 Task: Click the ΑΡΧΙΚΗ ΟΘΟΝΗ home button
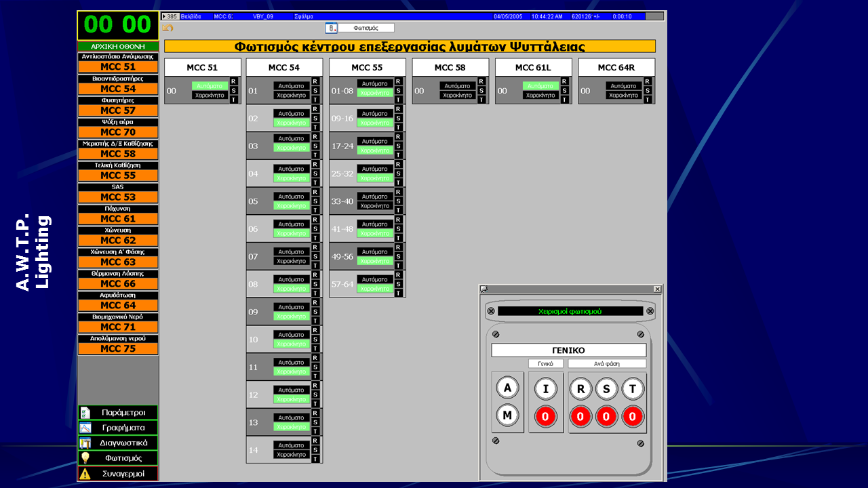pyautogui.click(x=118, y=46)
